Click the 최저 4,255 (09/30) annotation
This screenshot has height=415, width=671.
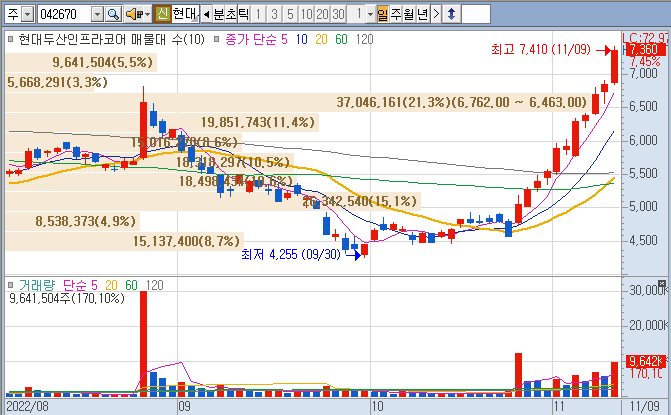(x=291, y=255)
